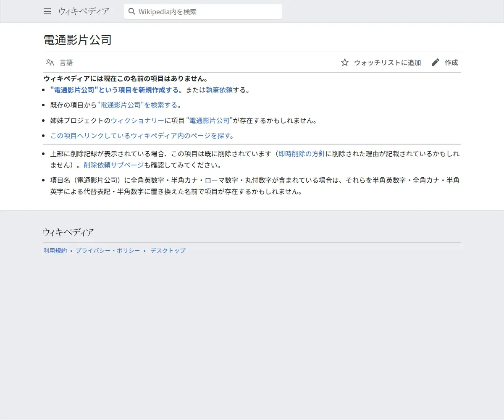Open the ウィクショナリー link
504x420 pixels.
click(137, 121)
